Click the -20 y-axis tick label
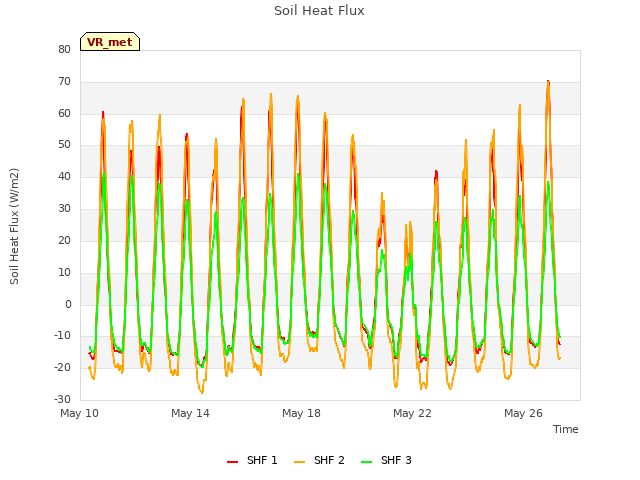Viewport: 640px width, 480px height. click(62, 367)
